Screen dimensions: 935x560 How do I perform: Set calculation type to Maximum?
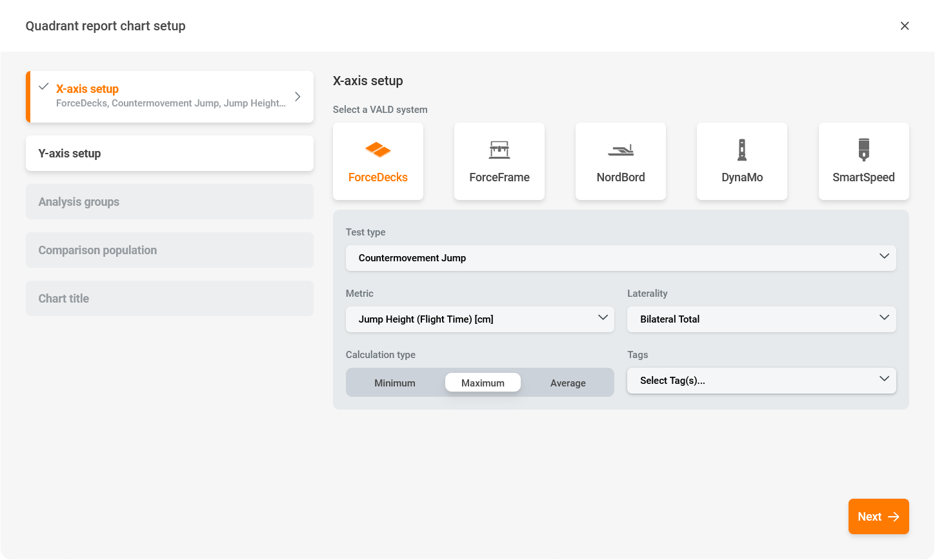click(x=483, y=383)
